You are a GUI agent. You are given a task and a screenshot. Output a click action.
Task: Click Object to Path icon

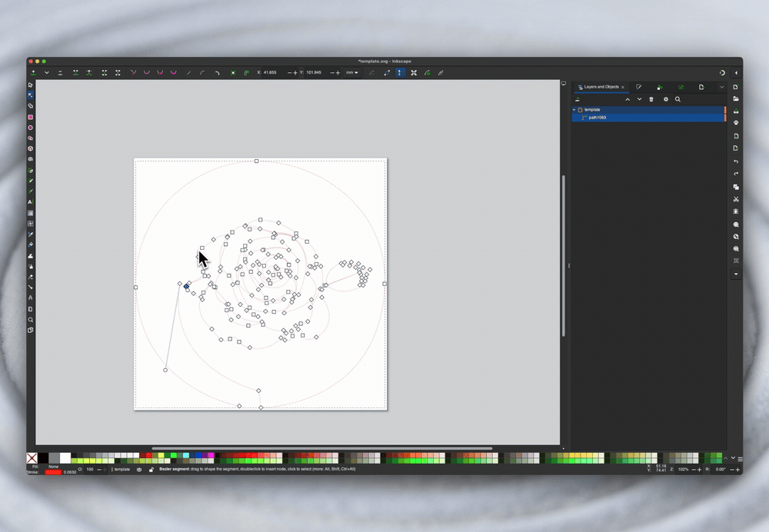(233, 72)
